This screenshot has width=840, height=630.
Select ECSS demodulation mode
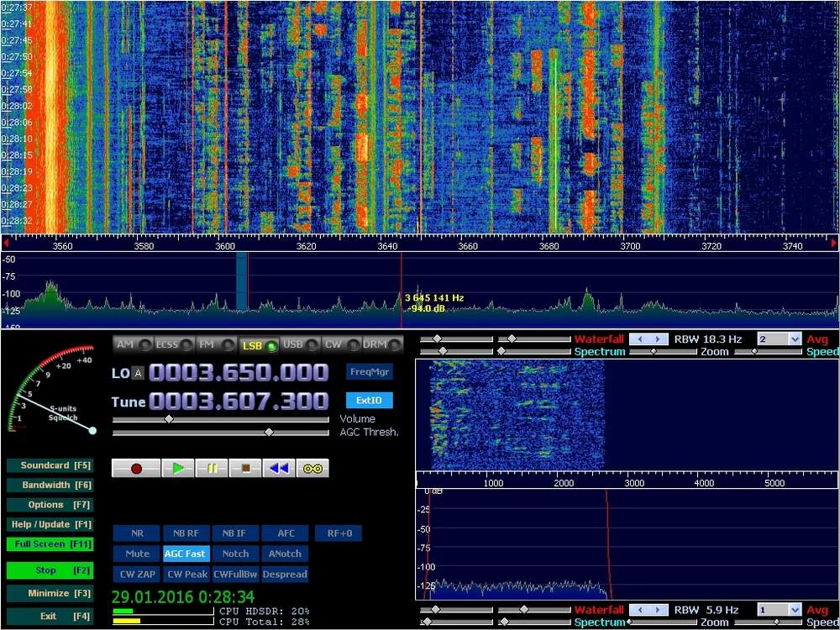(175, 344)
